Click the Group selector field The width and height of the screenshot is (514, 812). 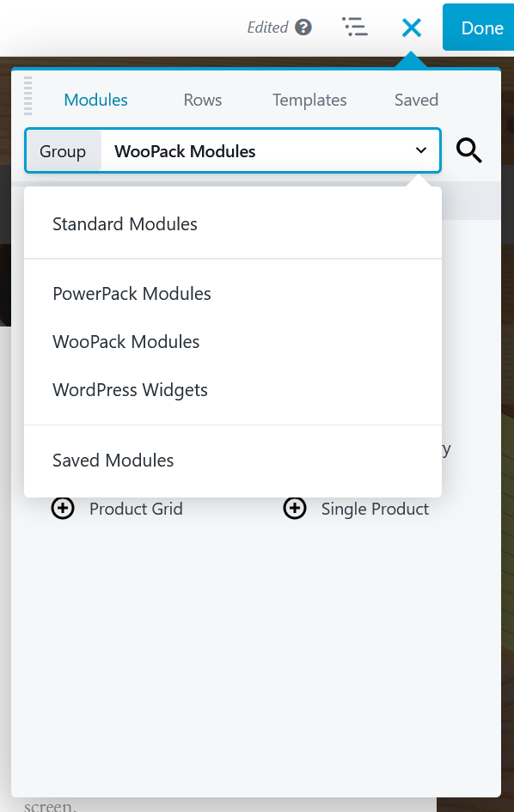[233, 150]
